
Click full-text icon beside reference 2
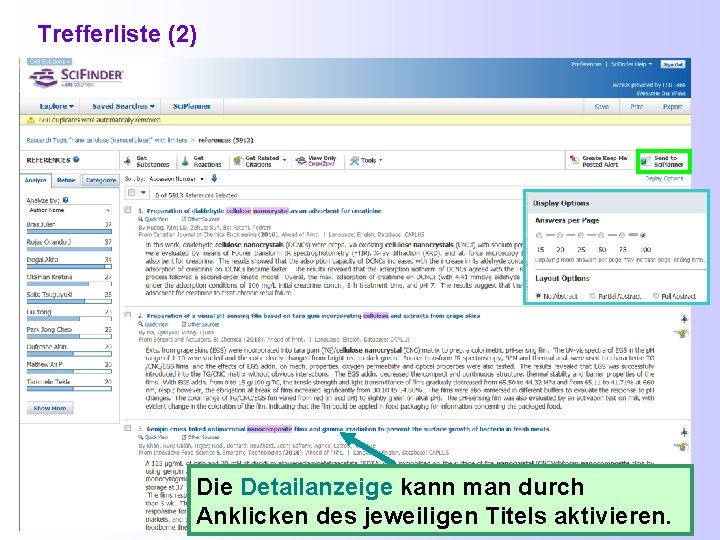[682, 334]
